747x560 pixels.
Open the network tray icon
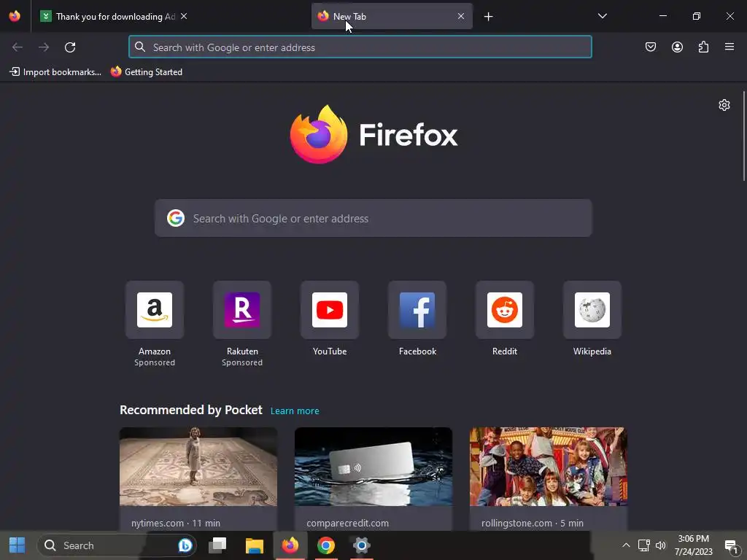[x=643, y=545]
